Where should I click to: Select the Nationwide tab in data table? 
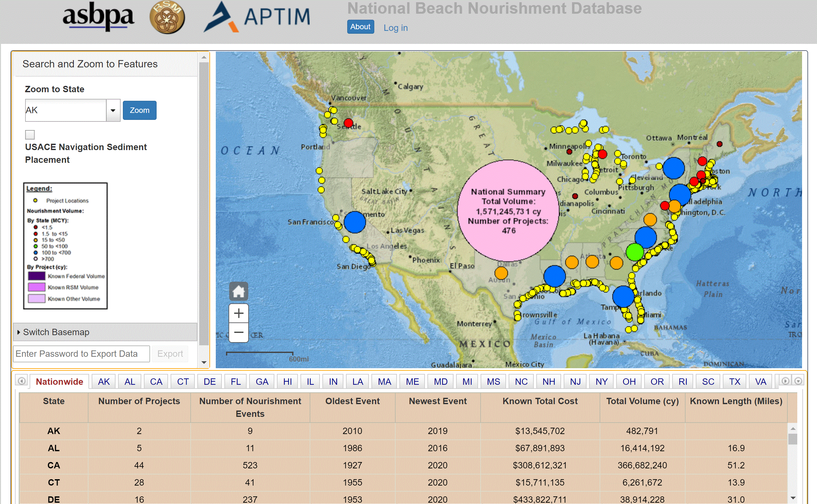[58, 381]
